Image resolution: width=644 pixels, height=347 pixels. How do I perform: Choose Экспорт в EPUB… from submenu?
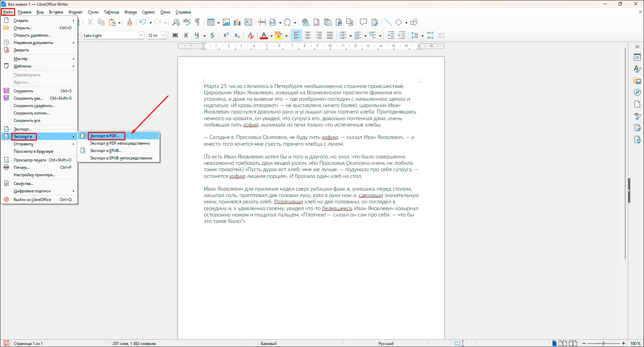point(118,151)
